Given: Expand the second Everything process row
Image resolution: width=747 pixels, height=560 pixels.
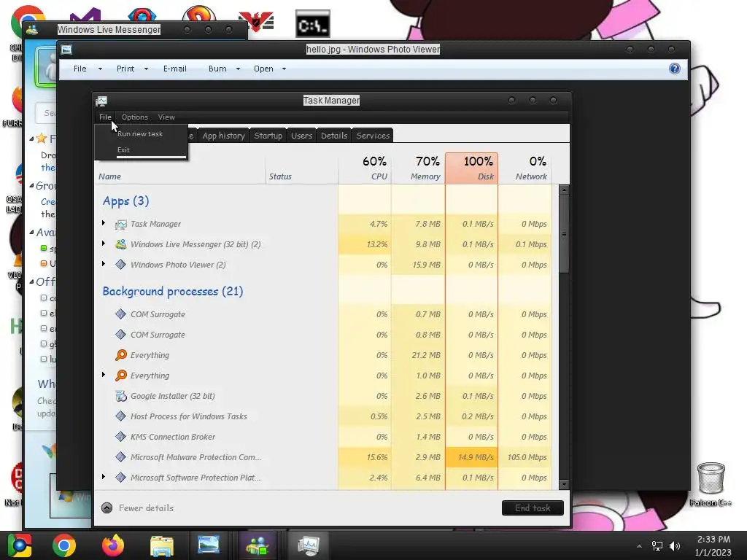Looking at the screenshot, I should pos(104,375).
